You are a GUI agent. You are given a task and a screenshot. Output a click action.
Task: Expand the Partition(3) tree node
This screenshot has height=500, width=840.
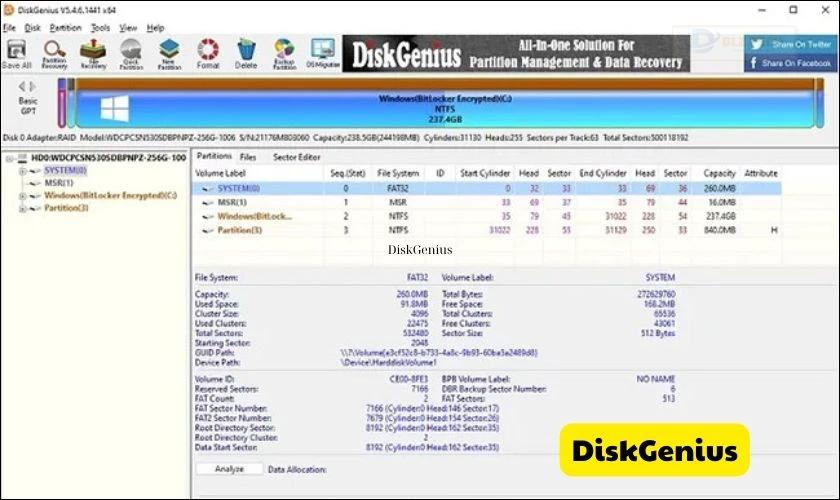(22, 208)
